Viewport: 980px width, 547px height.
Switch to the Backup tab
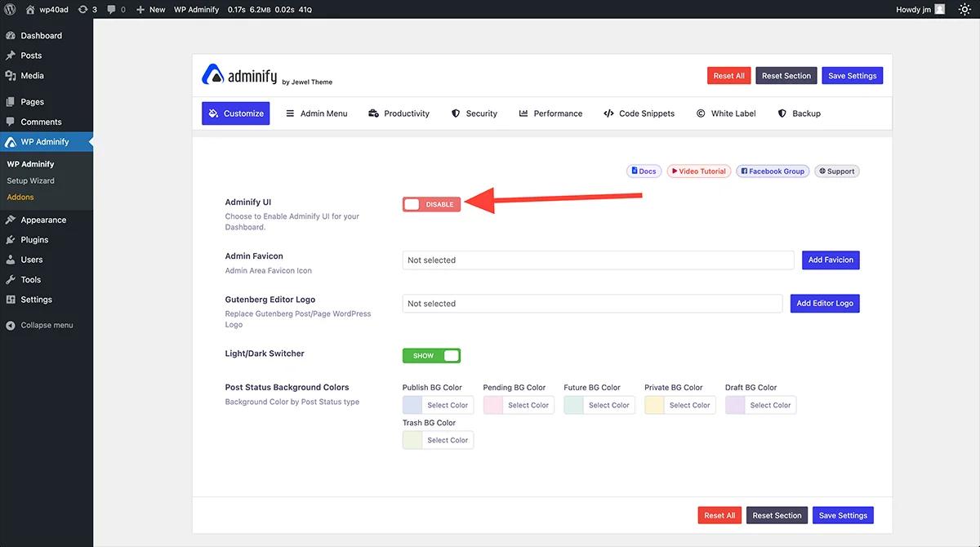(x=799, y=113)
